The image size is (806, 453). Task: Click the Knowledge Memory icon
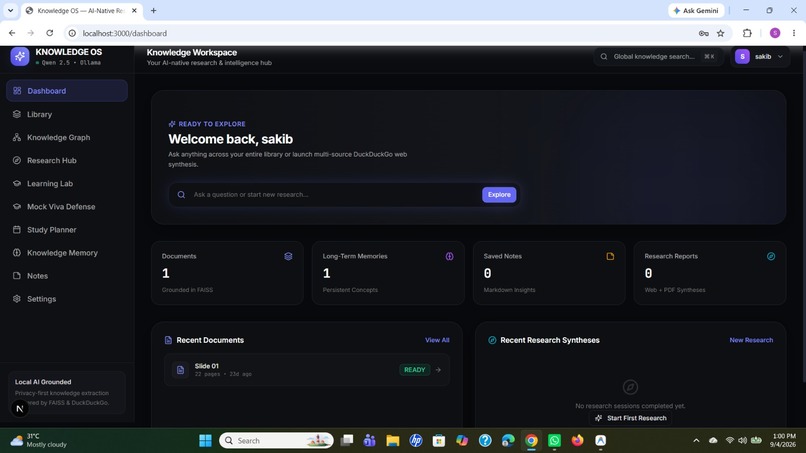click(x=17, y=252)
